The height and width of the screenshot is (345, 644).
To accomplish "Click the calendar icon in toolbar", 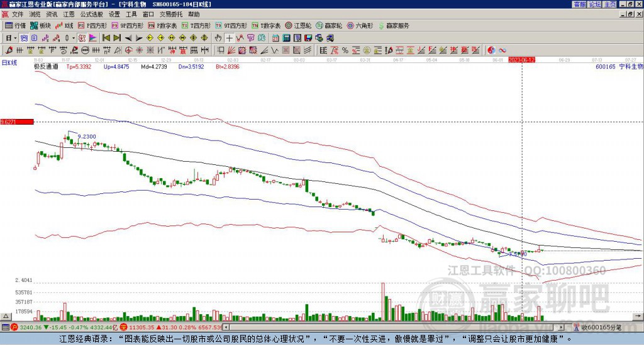I will [275, 38].
